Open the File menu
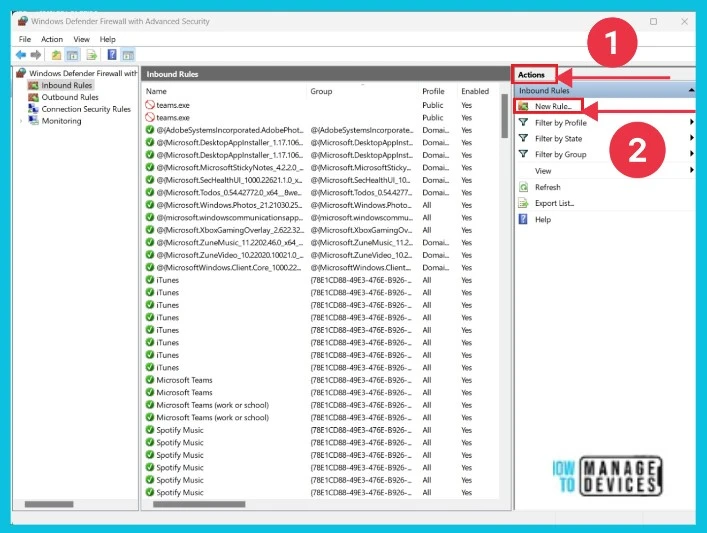The height and width of the screenshot is (533, 707). pos(25,39)
